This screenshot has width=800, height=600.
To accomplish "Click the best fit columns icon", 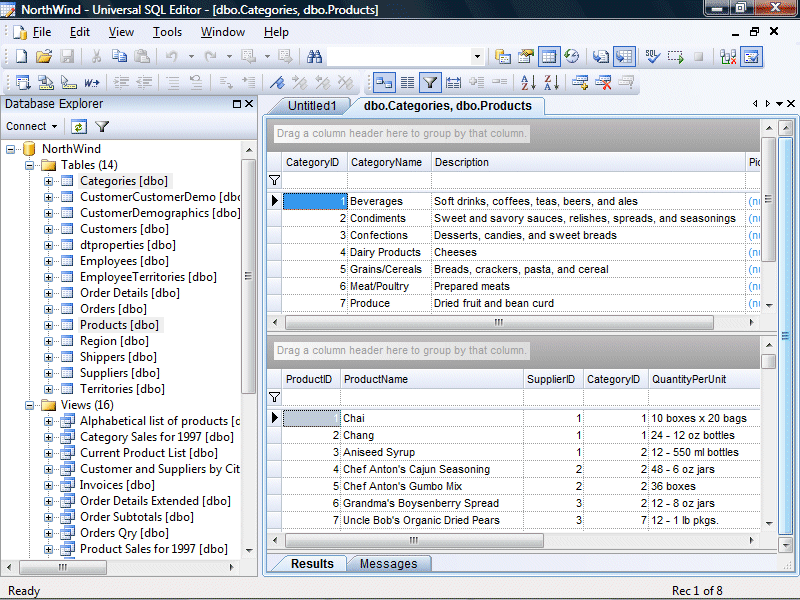I will pyautogui.click(x=454, y=82).
